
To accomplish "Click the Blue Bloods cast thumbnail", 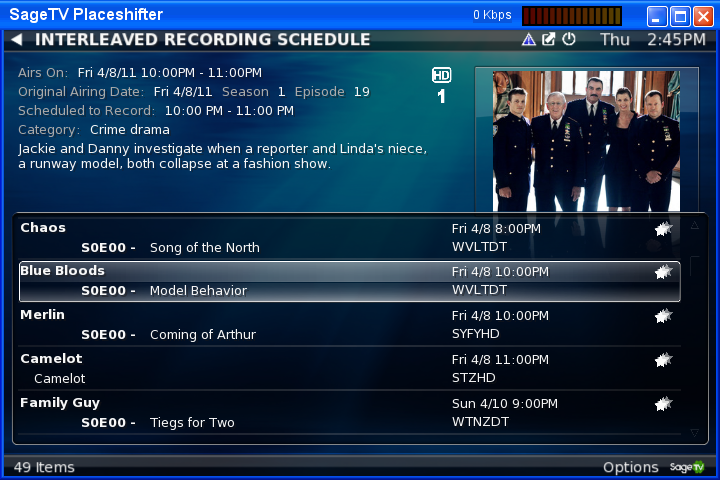I will [x=586, y=141].
